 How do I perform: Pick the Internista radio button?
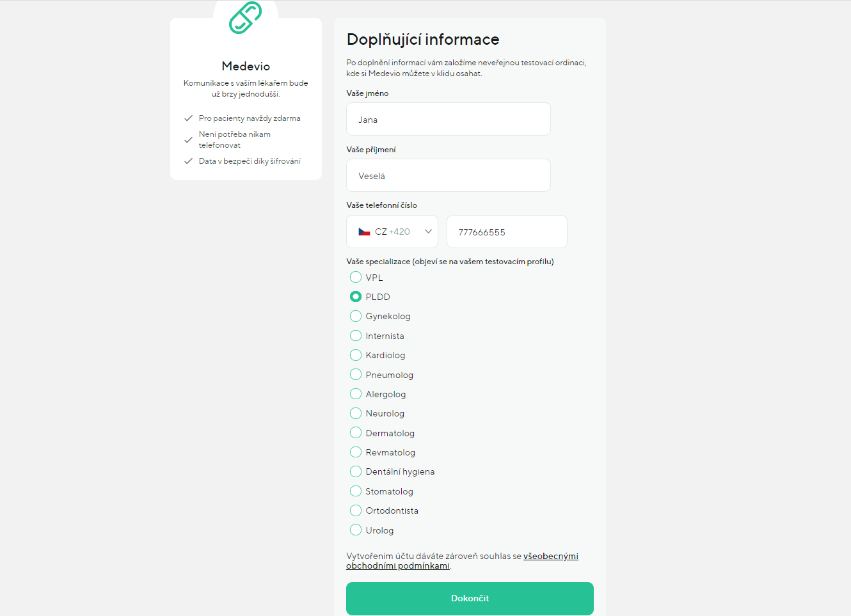pyautogui.click(x=356, y=336)
